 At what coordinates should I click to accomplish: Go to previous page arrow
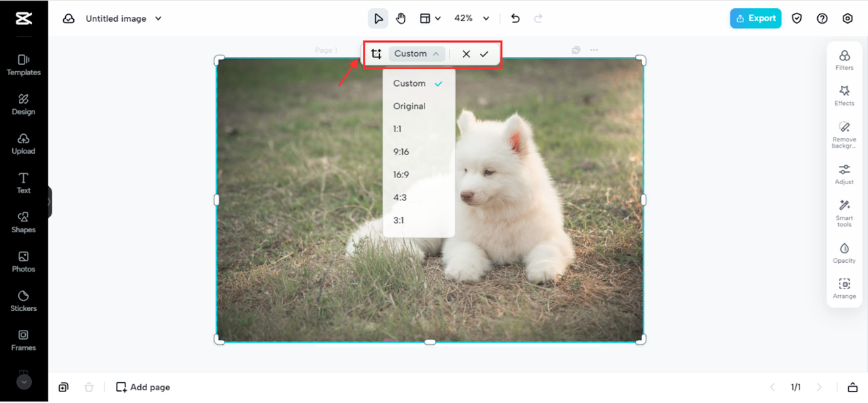coord(772,387)
